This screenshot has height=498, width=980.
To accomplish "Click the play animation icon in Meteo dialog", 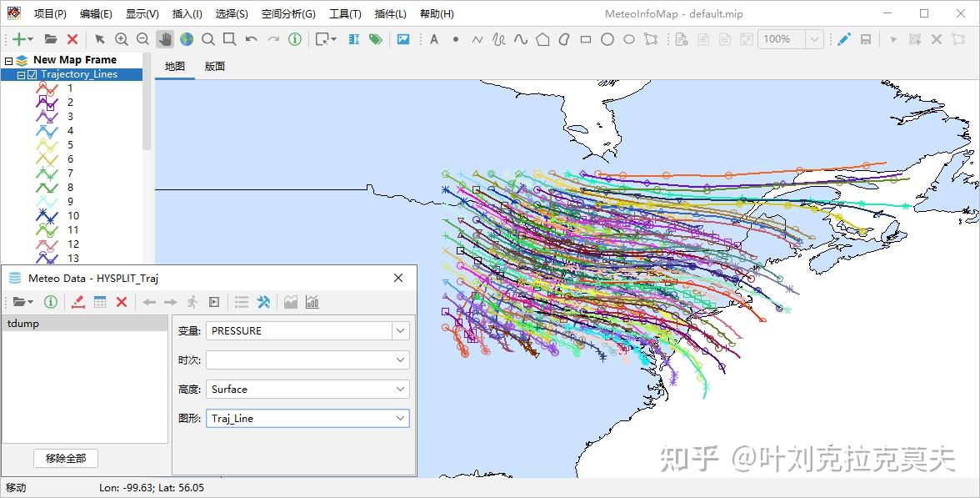I will (x=215, y=301).
